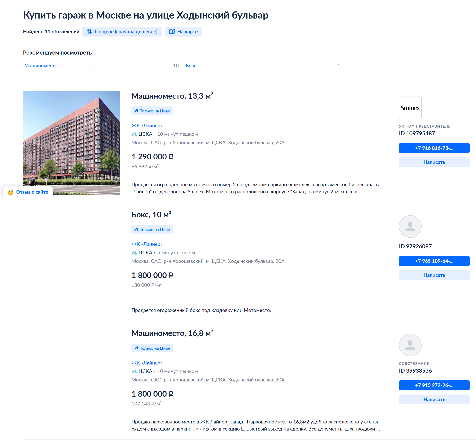Reveal phone number +7 965 109-64
Viewport: 476px width, 448px height.
click(x=434, y=261)
